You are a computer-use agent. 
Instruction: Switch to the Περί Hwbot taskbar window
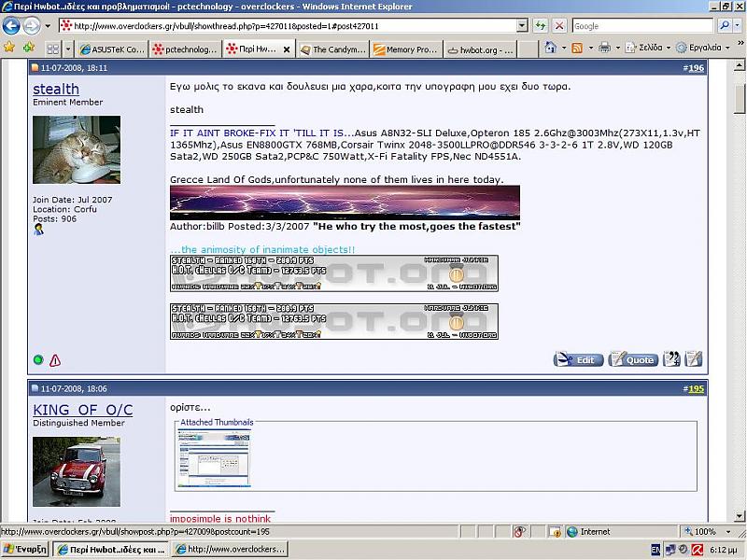click(110, 549)
